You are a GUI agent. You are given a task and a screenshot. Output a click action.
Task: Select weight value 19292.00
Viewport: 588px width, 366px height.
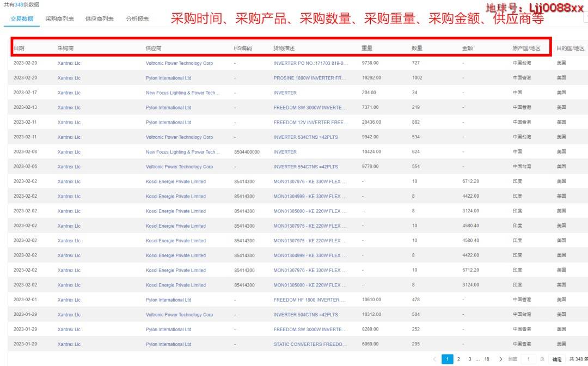click(x=371, y=78)
